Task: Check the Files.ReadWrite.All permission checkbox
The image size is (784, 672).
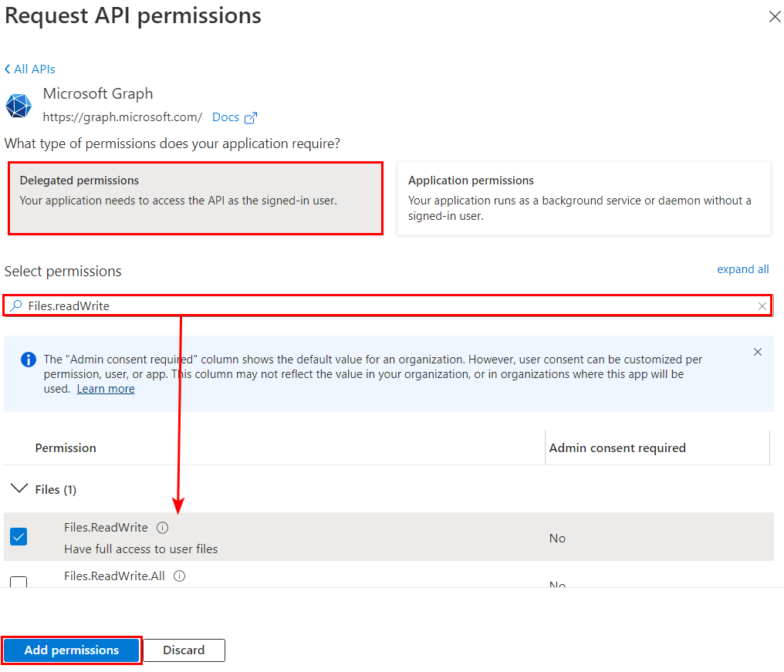Action: coord(19,582)
